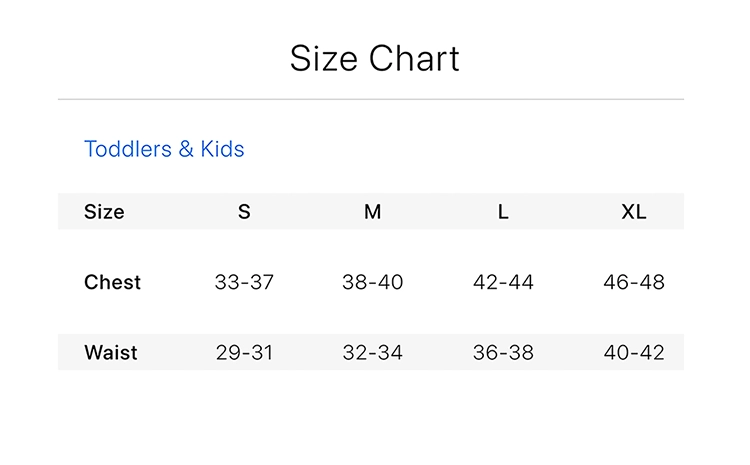This screenshot has height=465, width=750.
Task: Click the Toddlers & Kids link
Action: tap(164, 149)
